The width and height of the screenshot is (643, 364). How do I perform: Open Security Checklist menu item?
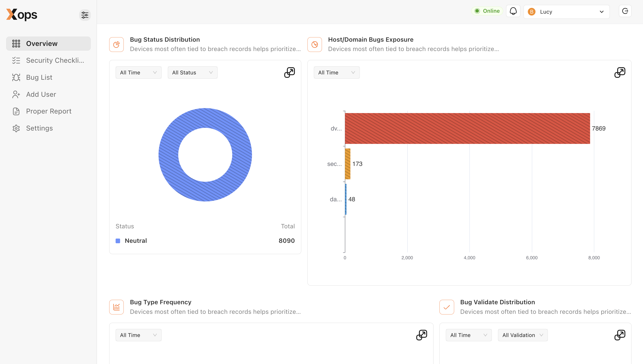pyautogui.click(x=55, y=61)
